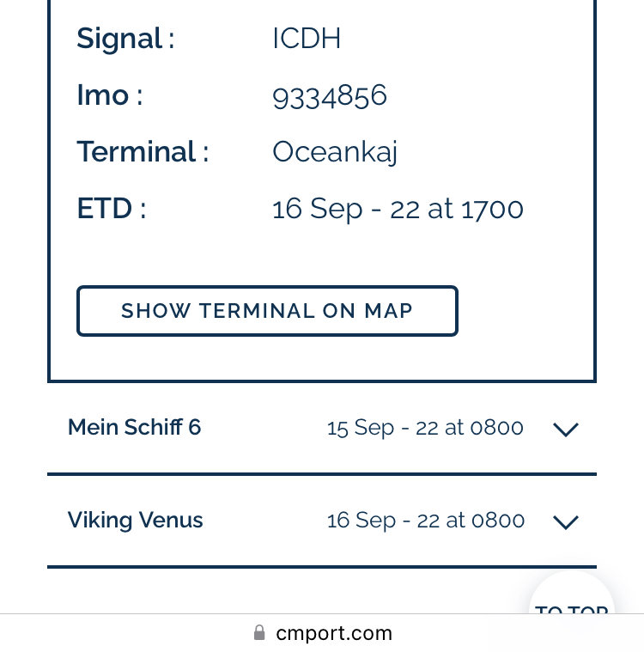Select the cmport.com address text

tap(334, 633)
